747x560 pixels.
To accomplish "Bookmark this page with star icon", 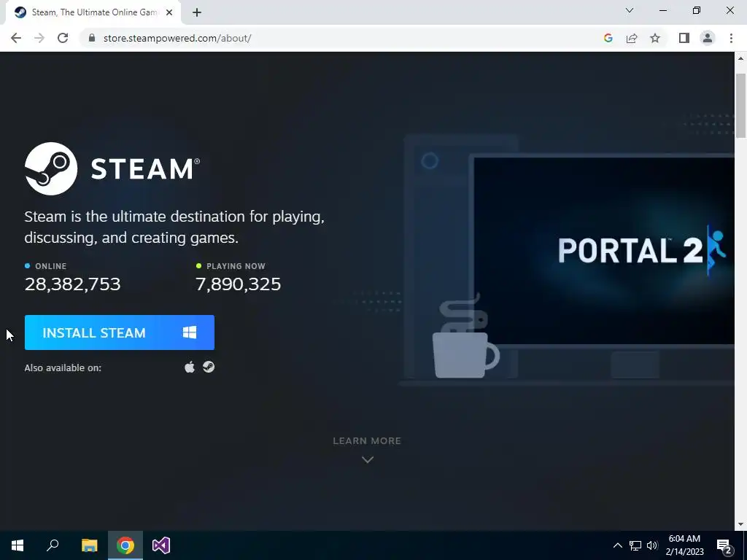I will 655,38.
